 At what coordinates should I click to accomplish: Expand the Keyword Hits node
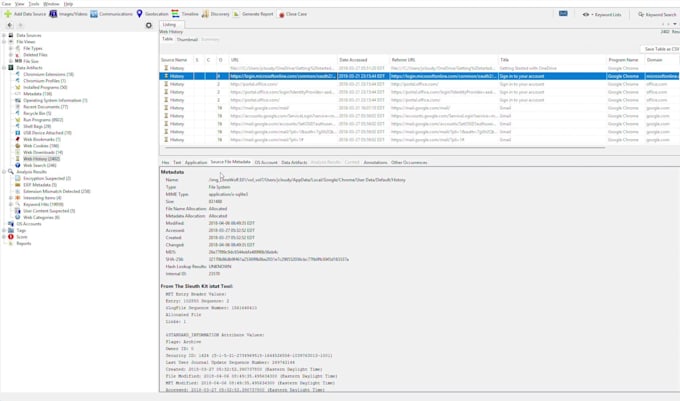(11, 204)
